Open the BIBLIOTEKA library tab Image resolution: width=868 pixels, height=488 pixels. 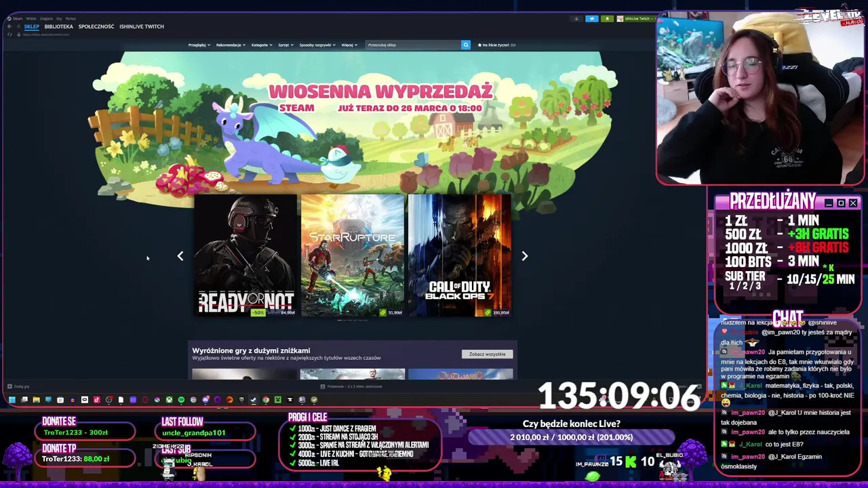coord(58,26)
